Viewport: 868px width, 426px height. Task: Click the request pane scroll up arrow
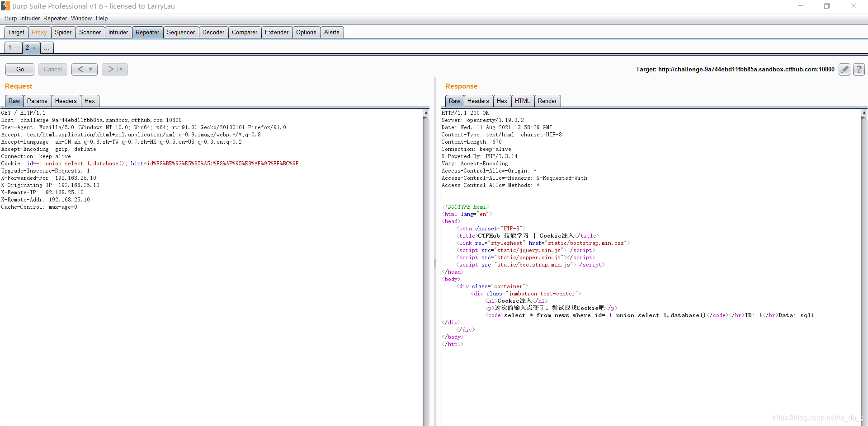(x=426, y=112)
